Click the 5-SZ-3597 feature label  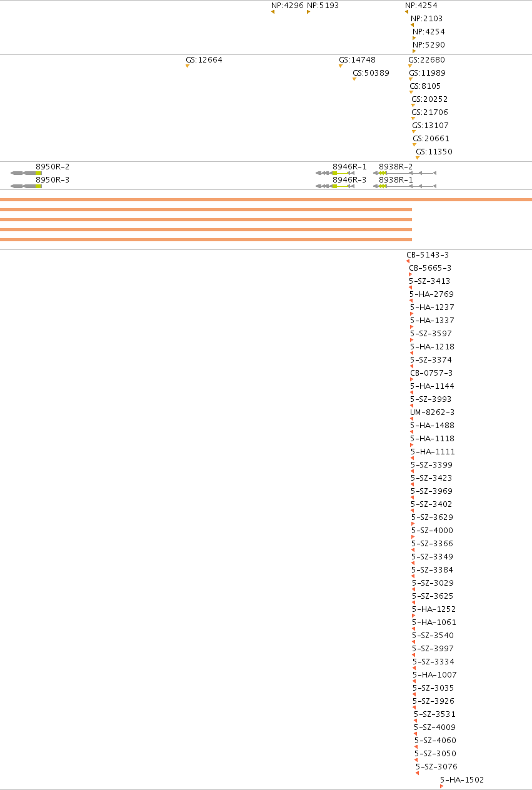431,334
